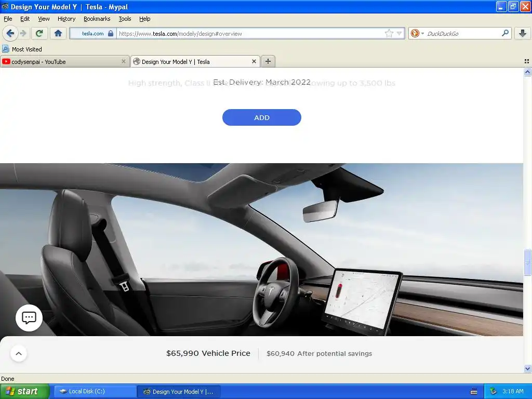The image size is (532, 399).
Task: Open the File menu
Action: click(8, 19)
